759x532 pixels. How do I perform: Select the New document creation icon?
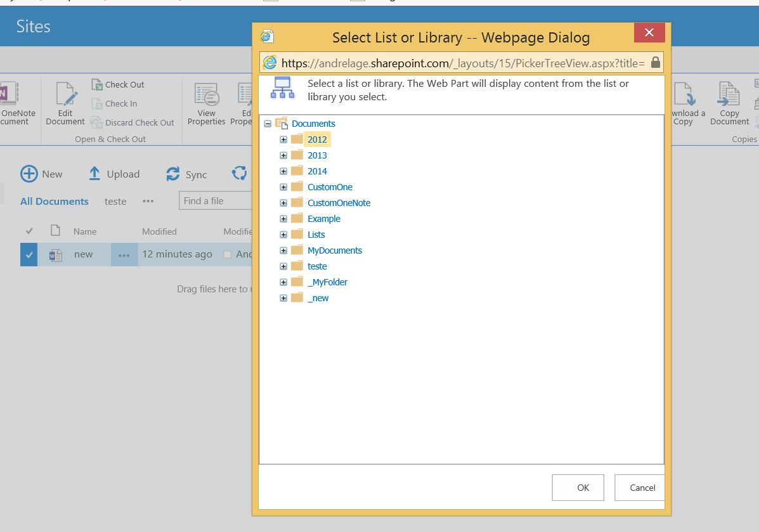29,173
